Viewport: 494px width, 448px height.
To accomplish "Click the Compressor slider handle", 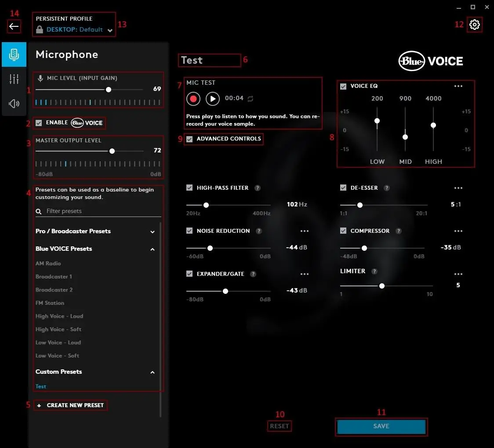I will 364,249.
